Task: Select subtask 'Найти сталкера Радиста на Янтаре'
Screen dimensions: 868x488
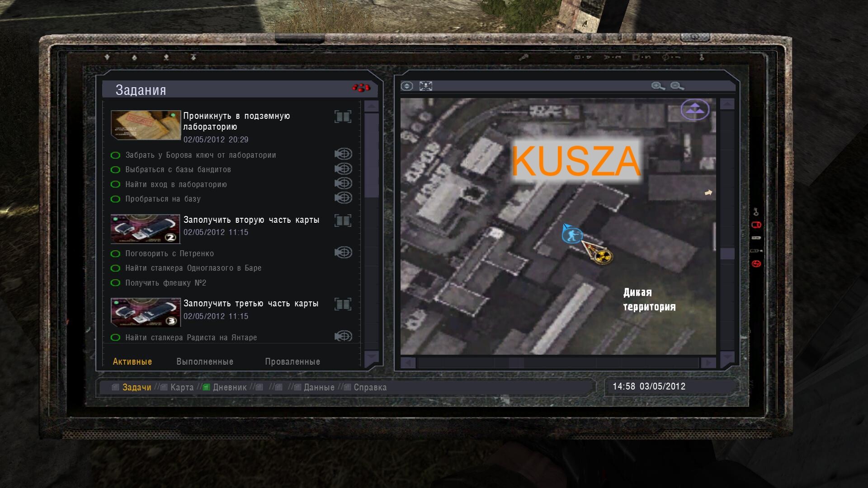Action: pyautogui.click(x=191, y=338)
